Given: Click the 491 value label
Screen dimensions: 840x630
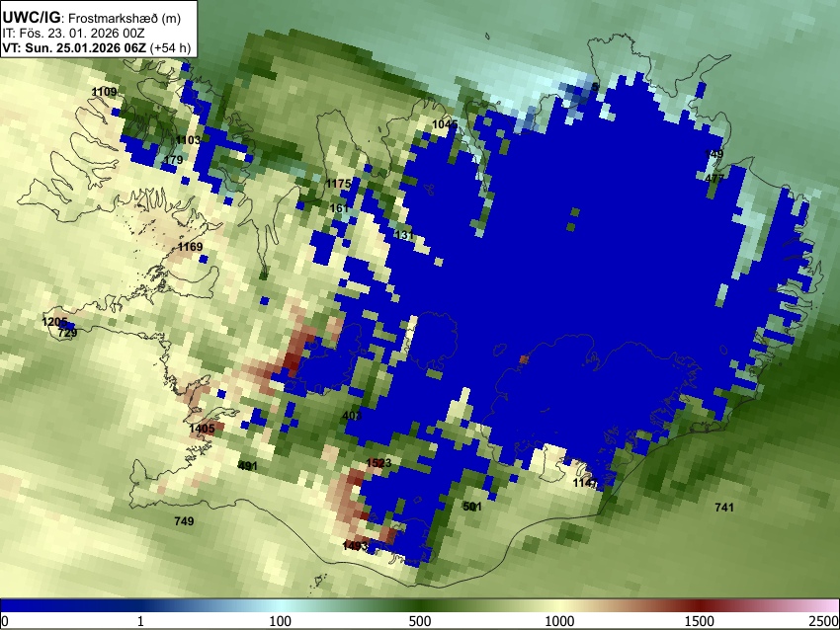Looking at the screenshot, I should pyautogui.click(x=247, y=466).
